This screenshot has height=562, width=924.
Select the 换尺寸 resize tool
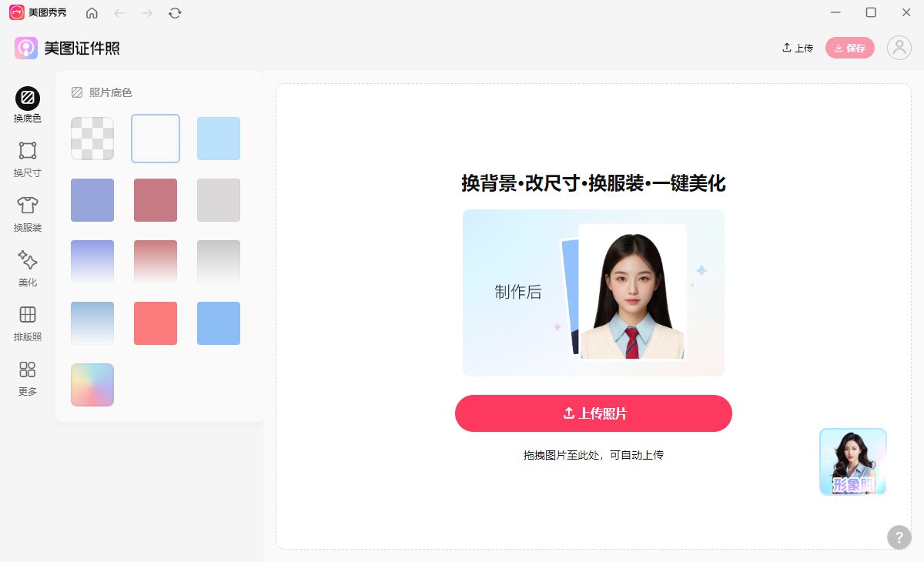(28, 159)
